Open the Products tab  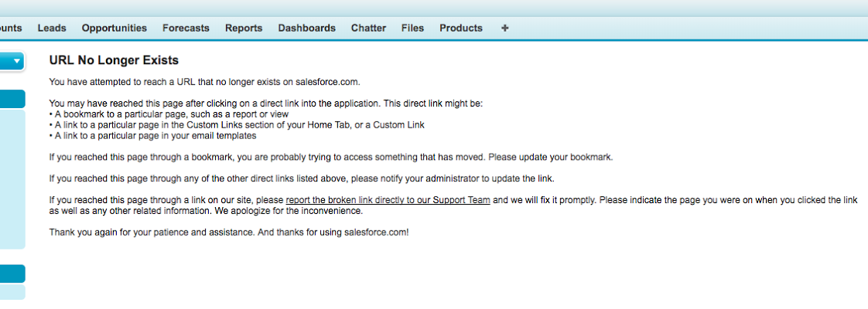[x=461, y=28]
